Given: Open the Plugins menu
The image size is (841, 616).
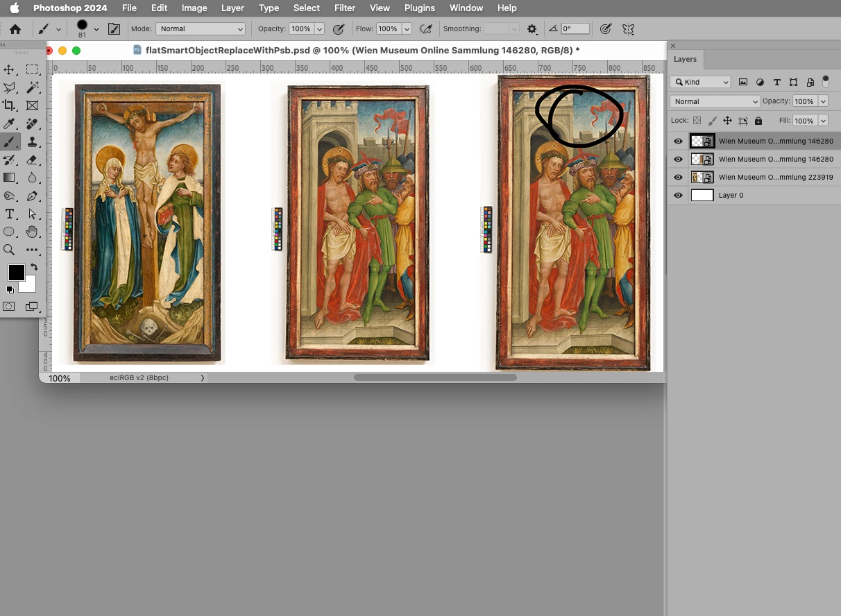Looking at the screenshot, I should (419, 8).
